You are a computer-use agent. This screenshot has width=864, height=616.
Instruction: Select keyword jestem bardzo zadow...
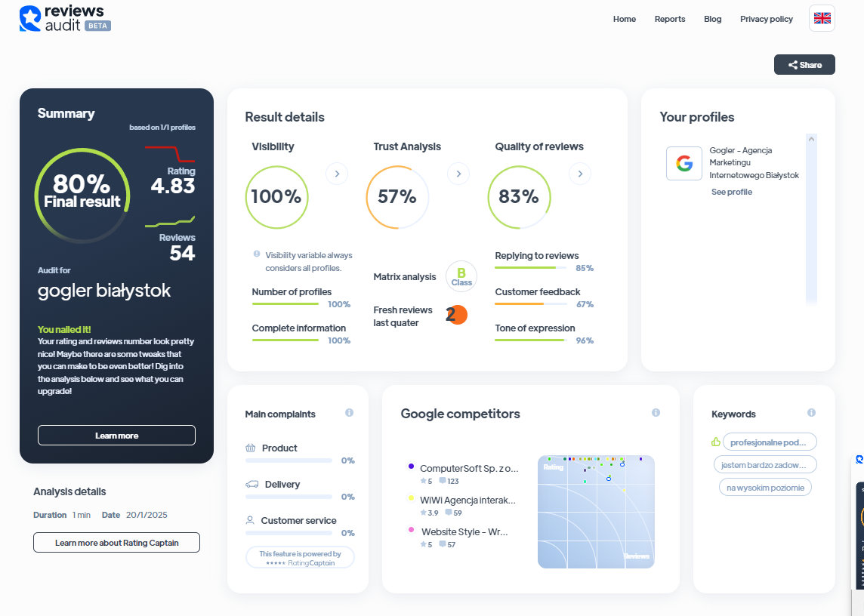pos(765,464)
